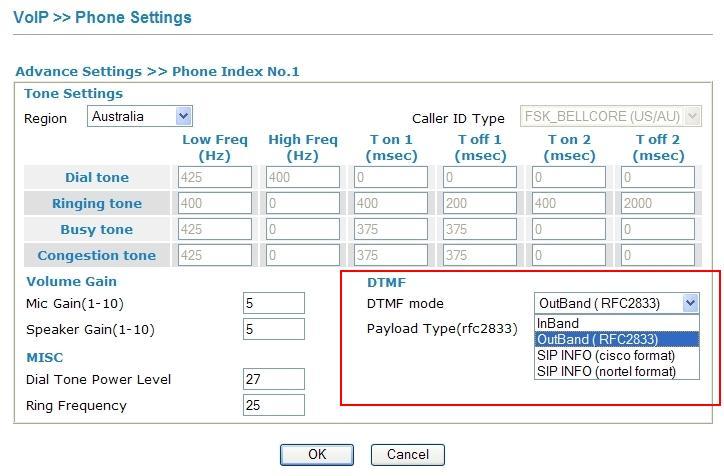Image resolution: width=724 pixels, height=476 pixels.
Task: Click the 'High Freq (Hz)' column header
Action: tap(303, 147)
